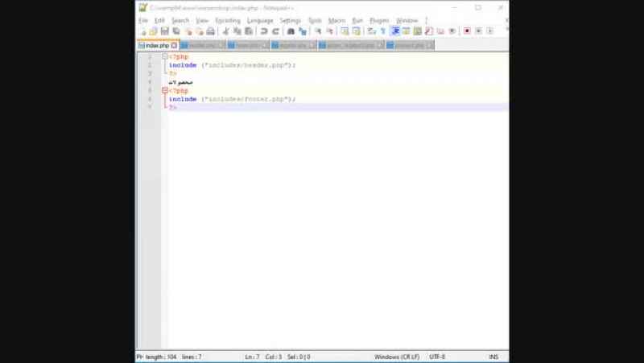Click 'Windows (CR LF)' in status bar
Image resolution: width=644 pixels, height=363 pixels.
tap(397, 357)
